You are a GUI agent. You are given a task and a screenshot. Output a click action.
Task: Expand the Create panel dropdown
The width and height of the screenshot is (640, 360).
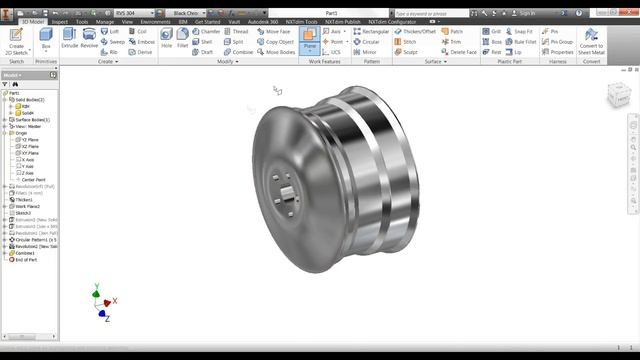tap(108, 62)
